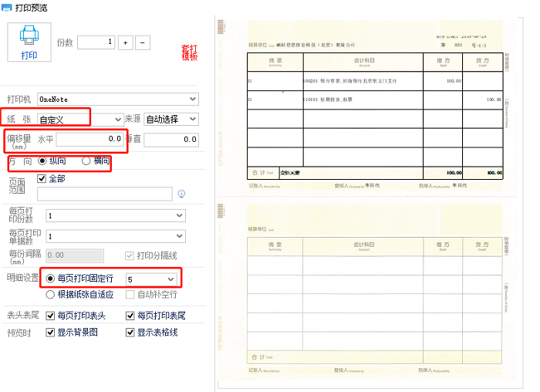Open the 来源 自动选择 source dropdown

click(171, 119)
